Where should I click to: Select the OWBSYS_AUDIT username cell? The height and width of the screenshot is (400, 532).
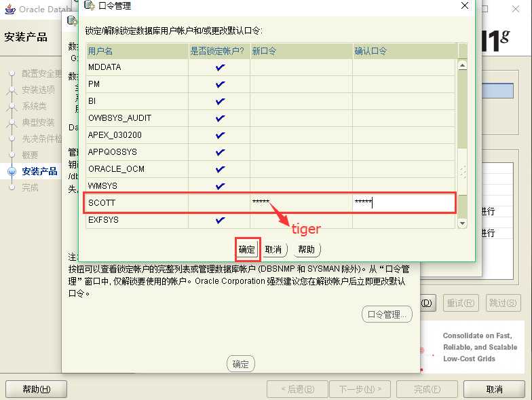137,118
